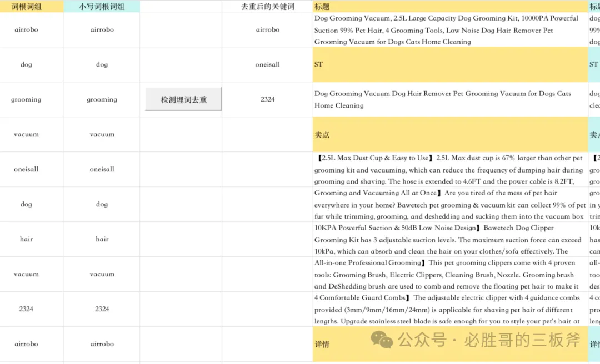Select grooming in the 词根词组 column

click(x=32, y=99)
